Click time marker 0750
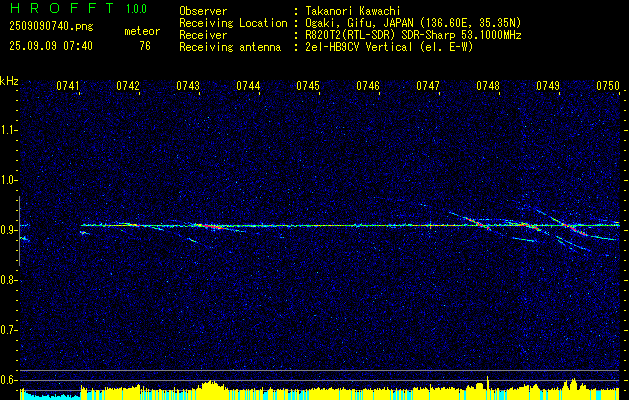The height and width of the screenshot is (400, 629). 608,86
